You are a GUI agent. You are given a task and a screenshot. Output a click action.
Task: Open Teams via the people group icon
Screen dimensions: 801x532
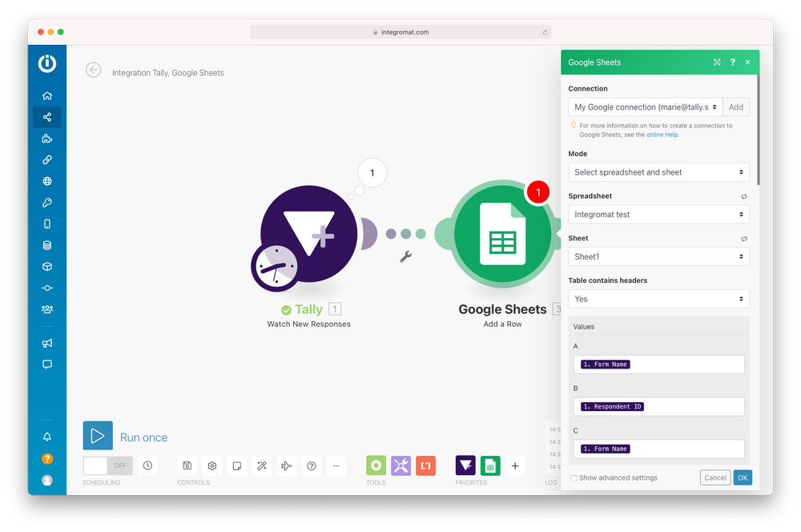point(47,309)
